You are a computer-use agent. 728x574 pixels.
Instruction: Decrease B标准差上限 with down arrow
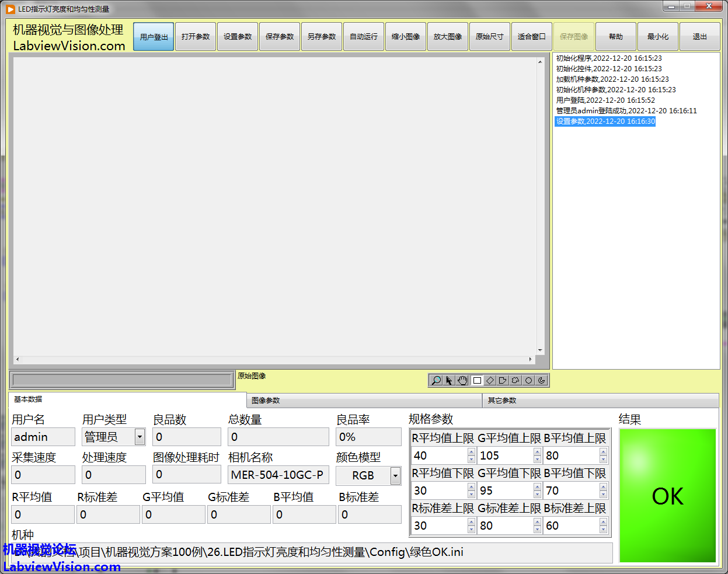[x=603, y=530]
